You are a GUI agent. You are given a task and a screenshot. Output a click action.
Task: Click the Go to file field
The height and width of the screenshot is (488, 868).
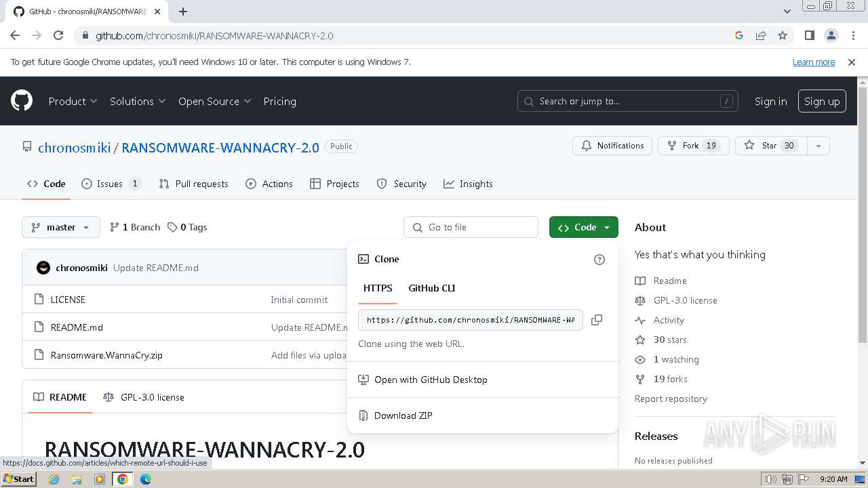click(x=471, y=227)
